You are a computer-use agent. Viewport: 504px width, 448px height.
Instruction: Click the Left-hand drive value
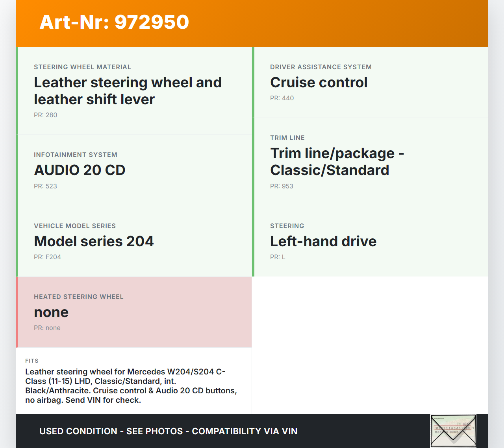point(323,241)
